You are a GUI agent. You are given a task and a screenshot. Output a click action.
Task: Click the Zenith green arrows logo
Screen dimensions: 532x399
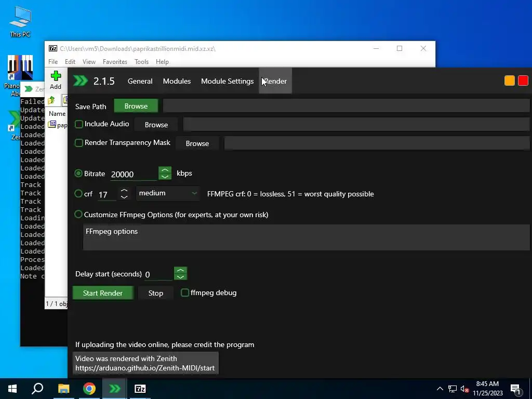tap(81, 81)
